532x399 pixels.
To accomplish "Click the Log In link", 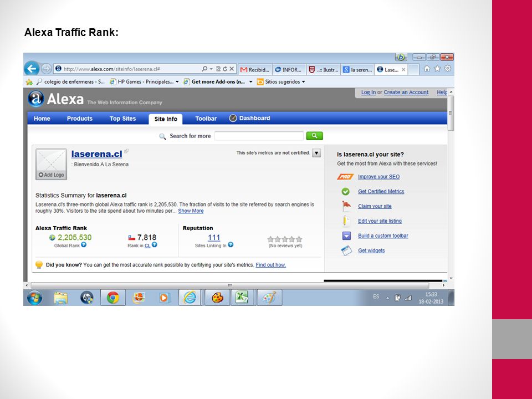I will click(x=368, y=93).
